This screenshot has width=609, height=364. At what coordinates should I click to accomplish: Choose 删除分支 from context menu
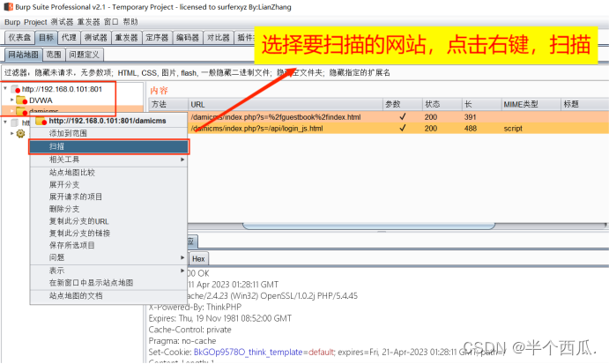click(108, 209)
